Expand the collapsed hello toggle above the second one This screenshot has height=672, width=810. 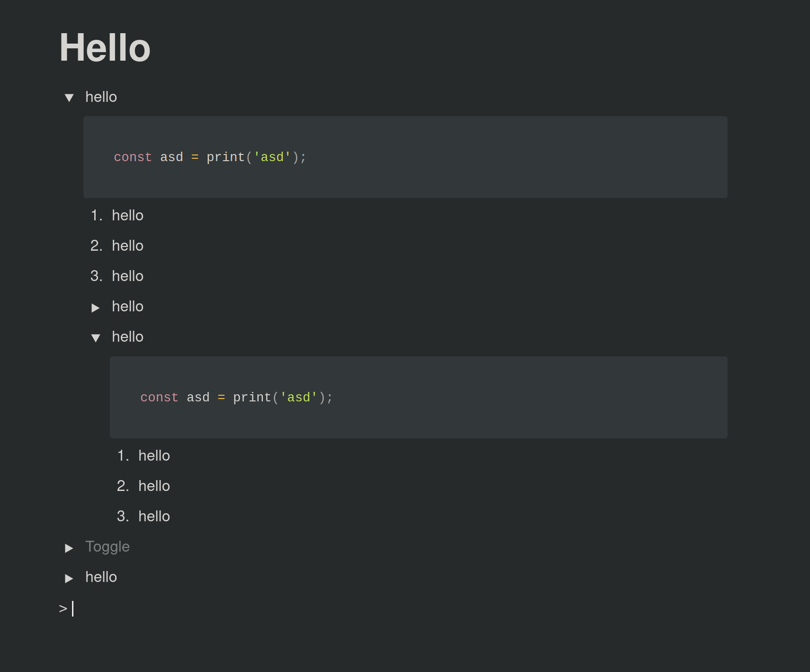(96, 308)
